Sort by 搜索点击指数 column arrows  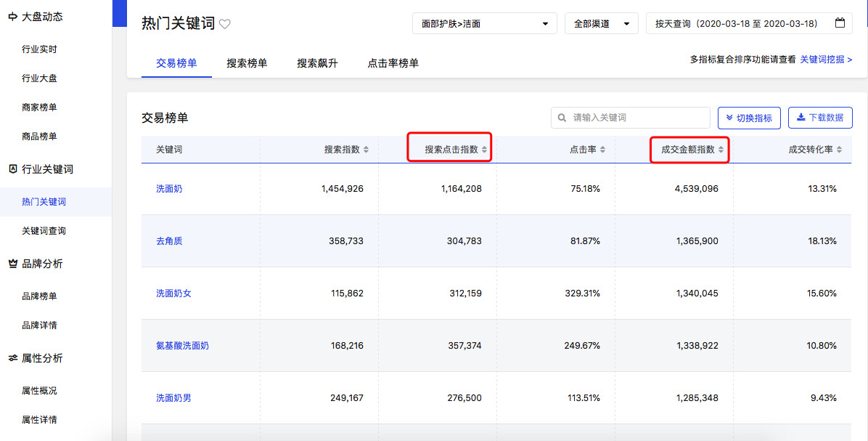click(x=485, y=150)
